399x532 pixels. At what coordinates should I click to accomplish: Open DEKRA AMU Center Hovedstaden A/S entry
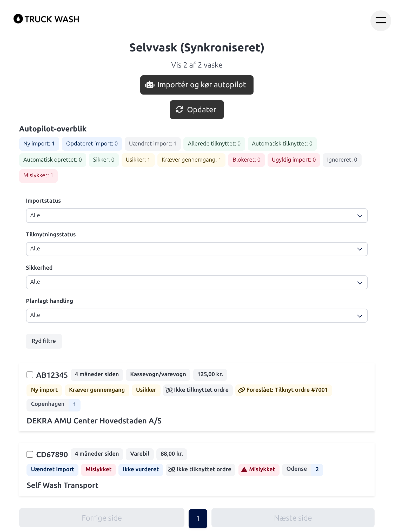pos(94,421)
